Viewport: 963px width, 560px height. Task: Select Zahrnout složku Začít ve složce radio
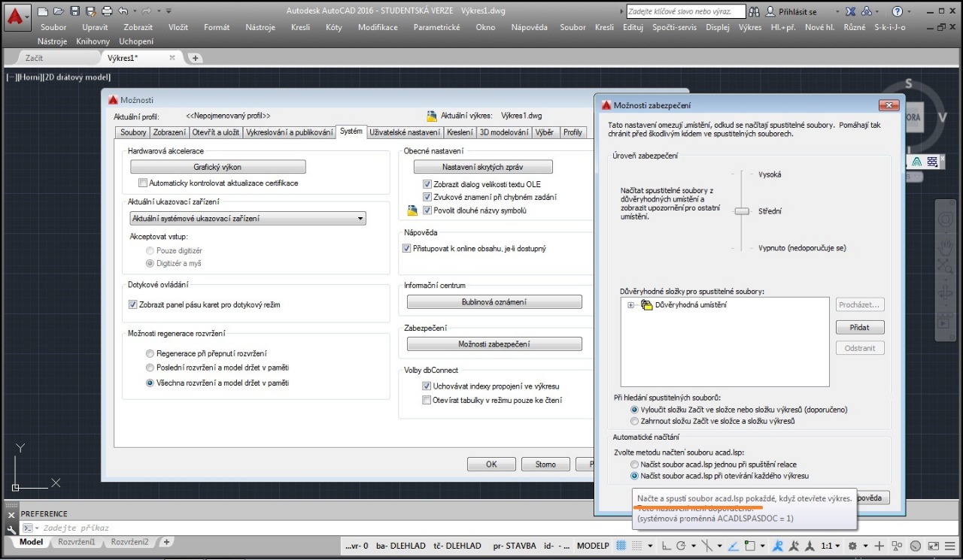(x=634, y=421)
